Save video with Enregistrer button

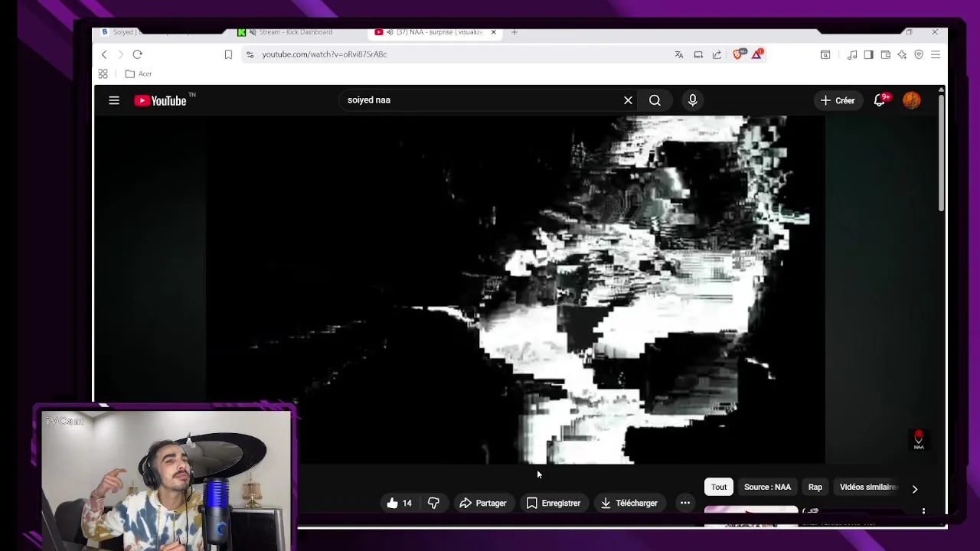tap(554, 503)
